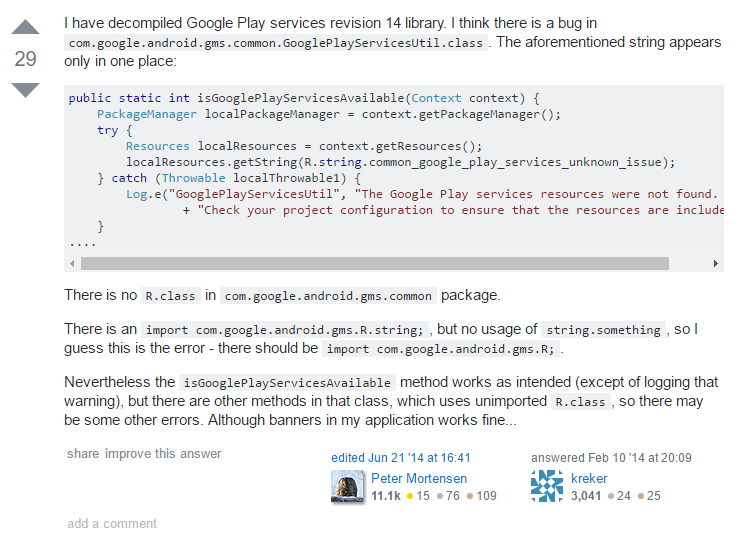The width and height of the screenshot is (738, 536).
Task: View edit history edited Jun 21 '14
Action: pyautogui.click(x=401, y=457)
